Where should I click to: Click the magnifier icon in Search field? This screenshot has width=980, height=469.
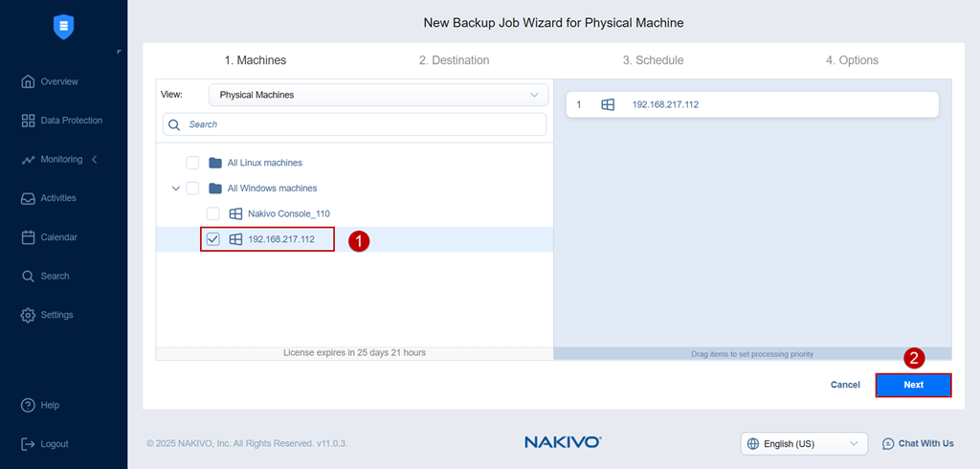174,124
